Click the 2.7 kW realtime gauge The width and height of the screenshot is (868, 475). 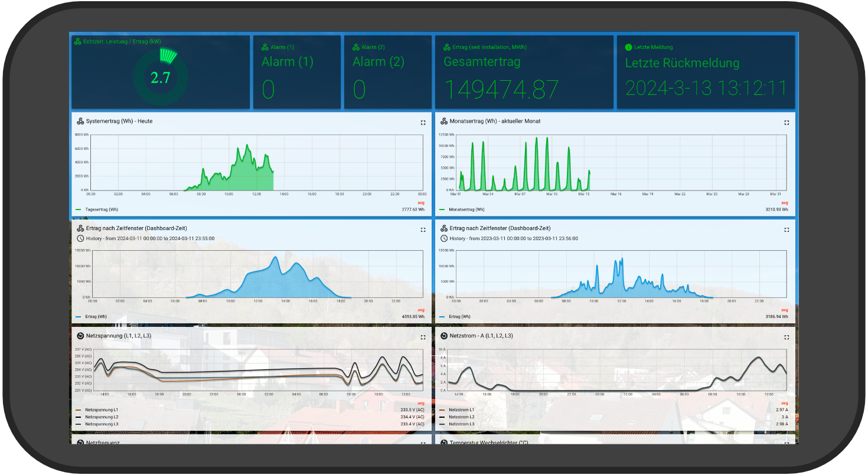click(161, 77)
